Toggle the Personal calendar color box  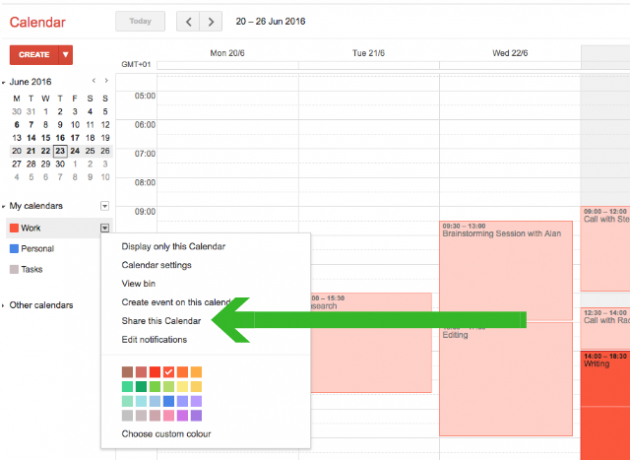[14, 249]
